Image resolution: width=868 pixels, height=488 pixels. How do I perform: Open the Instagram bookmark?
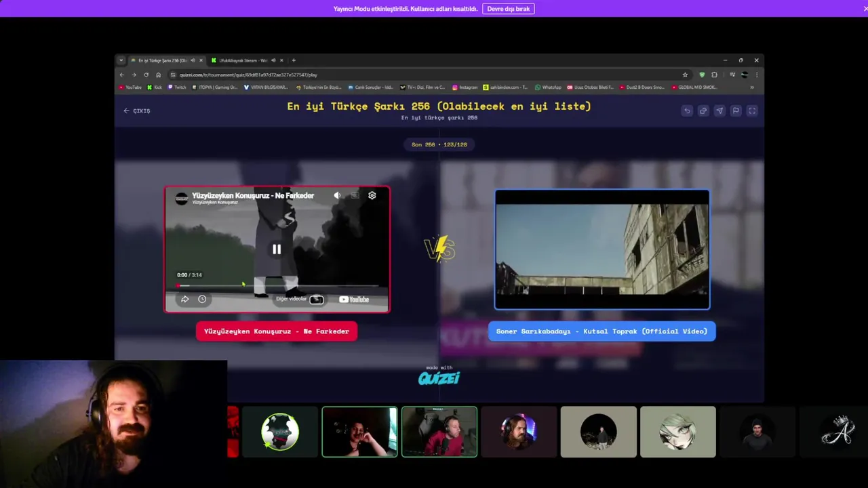[x=465, y=87]
